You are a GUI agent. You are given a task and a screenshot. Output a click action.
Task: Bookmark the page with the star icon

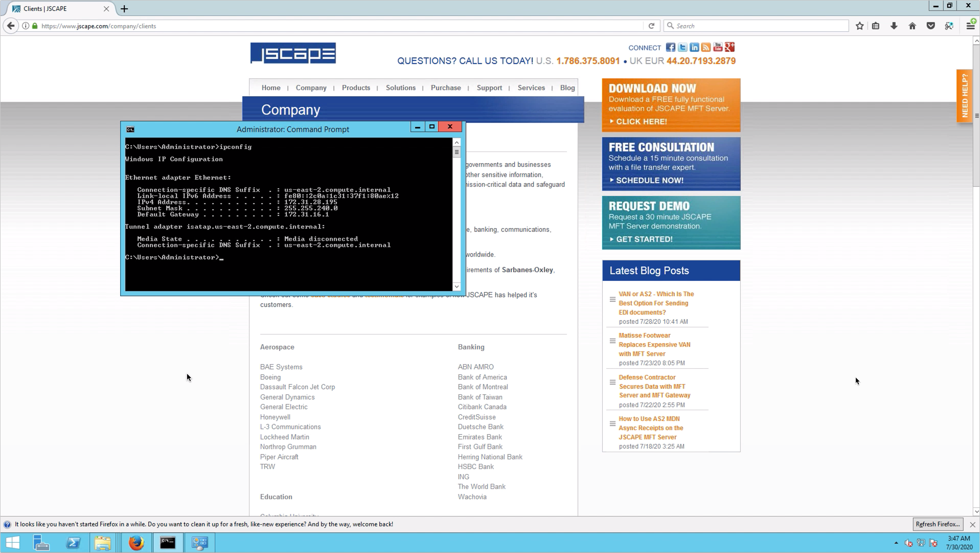coord(859,26)
